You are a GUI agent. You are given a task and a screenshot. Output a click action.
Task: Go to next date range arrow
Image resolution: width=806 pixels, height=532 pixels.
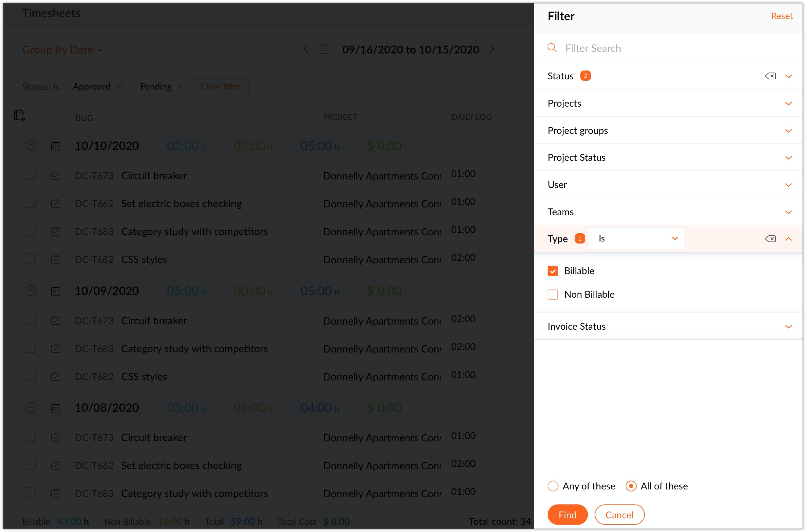pyautogui.click(x=492, y=49)
